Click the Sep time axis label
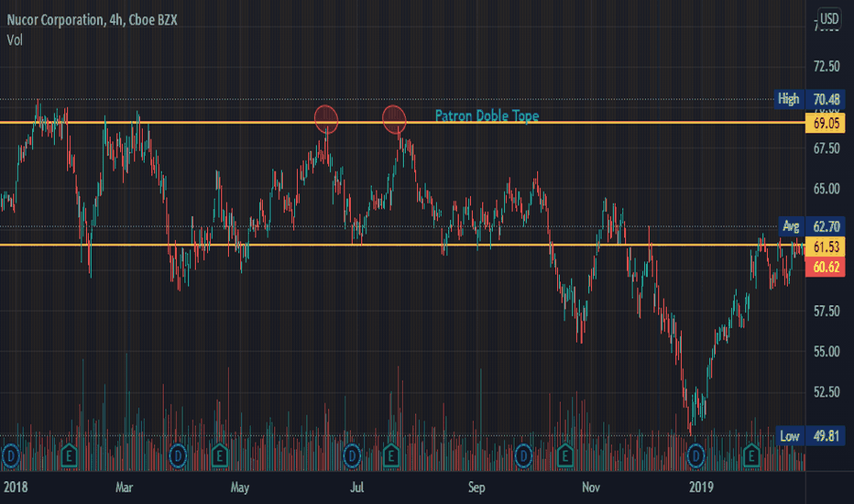This screenshot has height=504, width=854. [x=476, y=488]
